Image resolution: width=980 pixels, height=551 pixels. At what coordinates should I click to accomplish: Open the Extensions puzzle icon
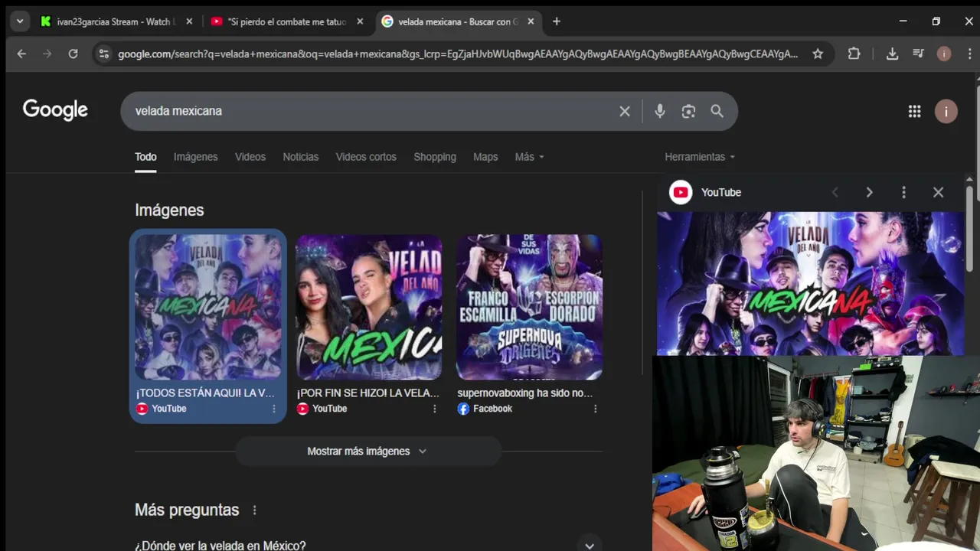(854, 54)
